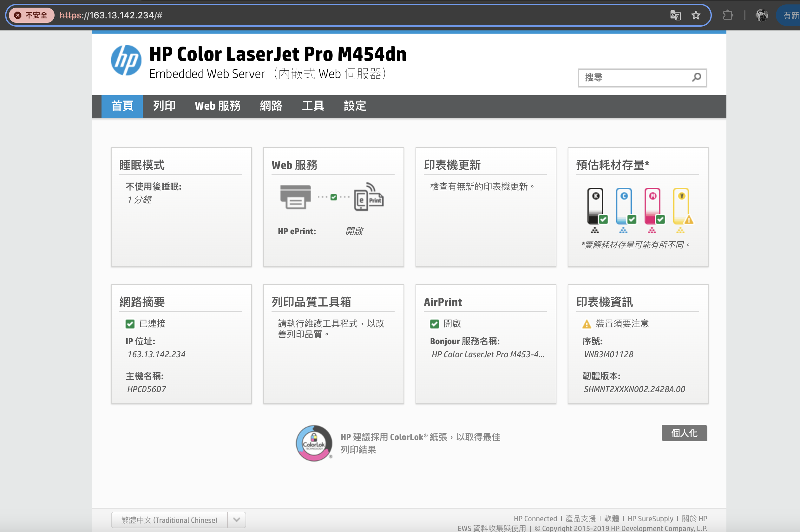800x532 pixels.
Task: Open the 預估耗材存量 card heading
Action: [613, 165]
